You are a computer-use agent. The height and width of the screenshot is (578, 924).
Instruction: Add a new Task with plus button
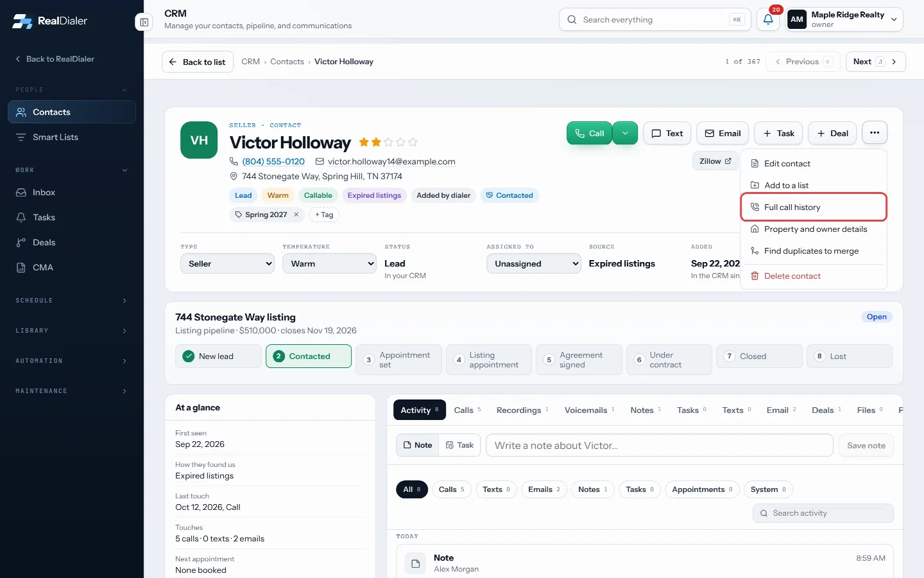tap(778, 133)
